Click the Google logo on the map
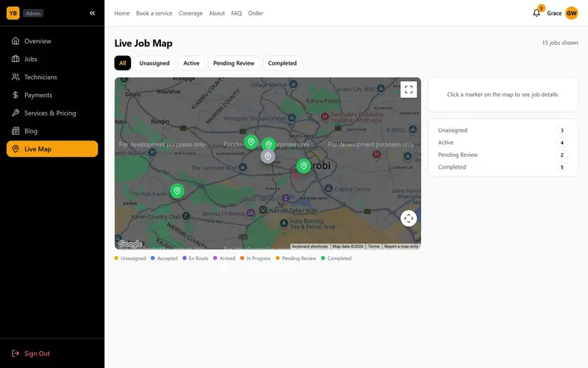The height and width of the screenshot is (368, 588). [x=130, y=244]
